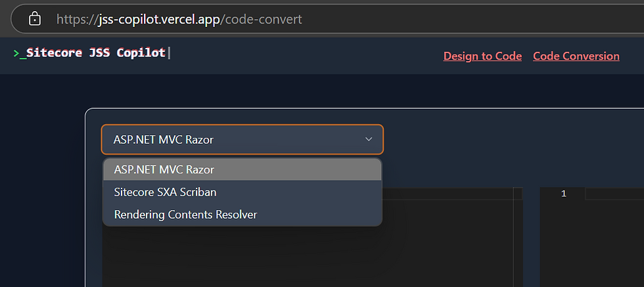Click the dropdown chevron arrow icon
This screenshot has height=287, width=644.
tap(369, 139)
